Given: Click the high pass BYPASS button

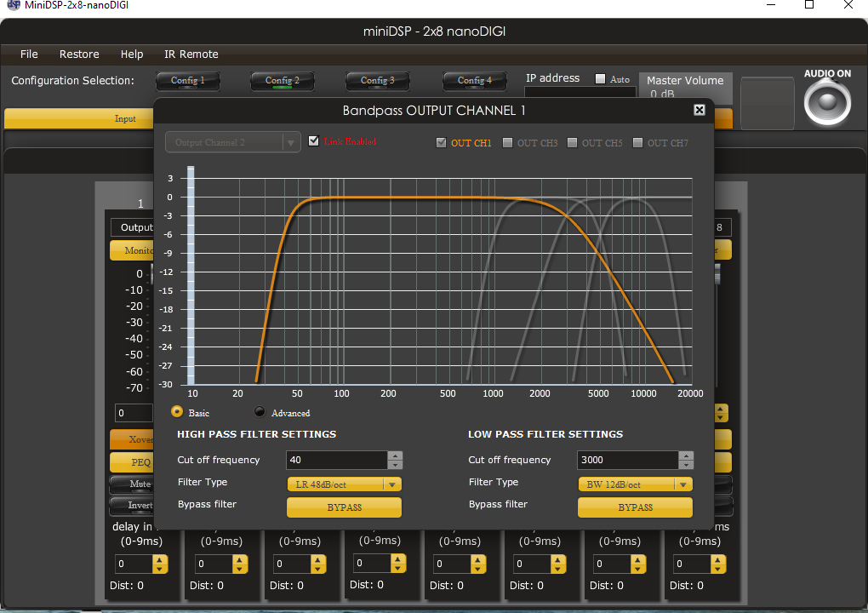Looking at the screenshot, I should [x=345, y=507].
